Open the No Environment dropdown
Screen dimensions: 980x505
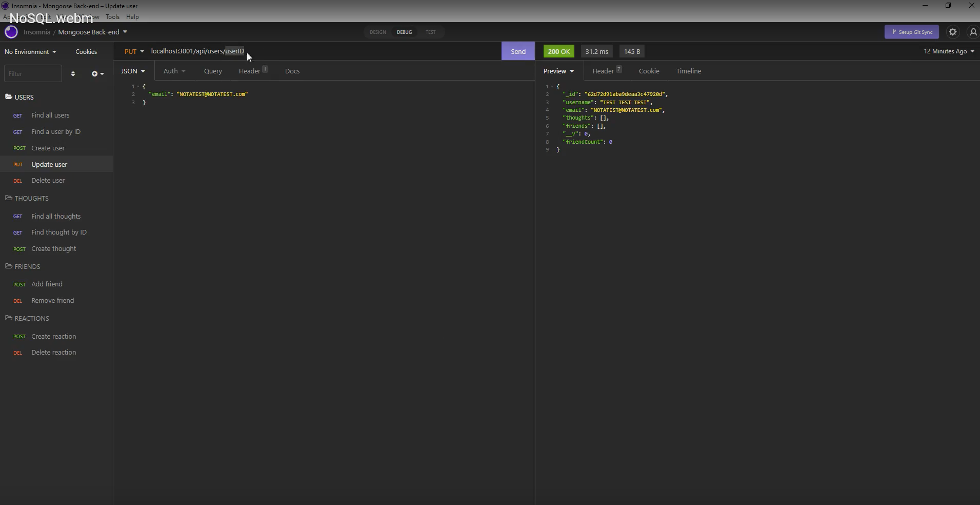point(30,52)
